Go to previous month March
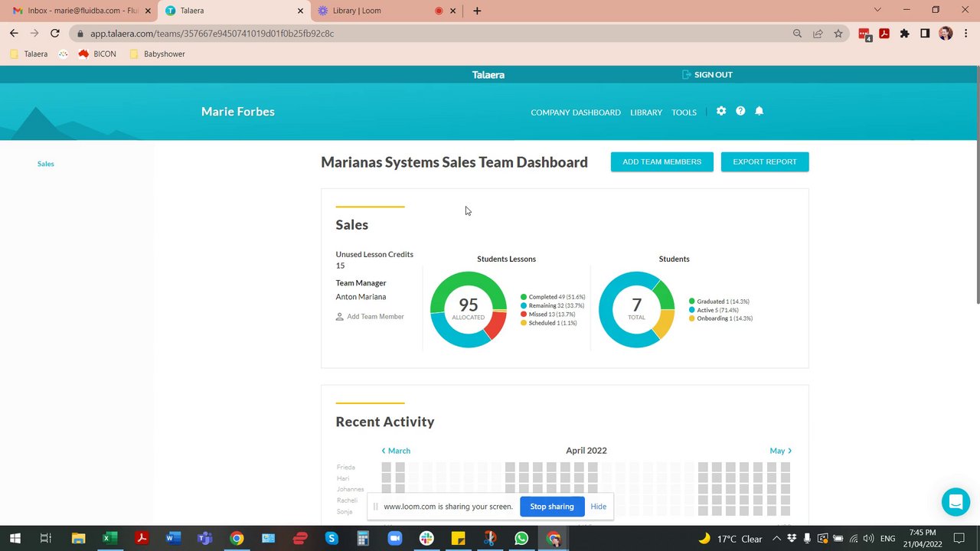 (396, 451)
